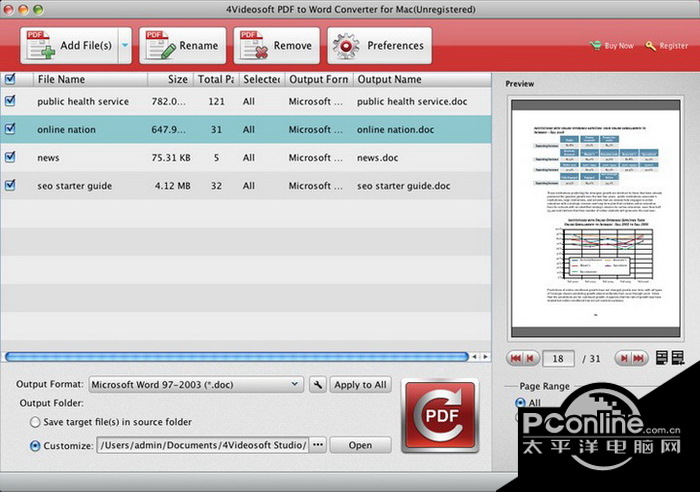This screenshot has width=700, height=492.
Task: Click the Apply to All button
Action: (360, 384)
